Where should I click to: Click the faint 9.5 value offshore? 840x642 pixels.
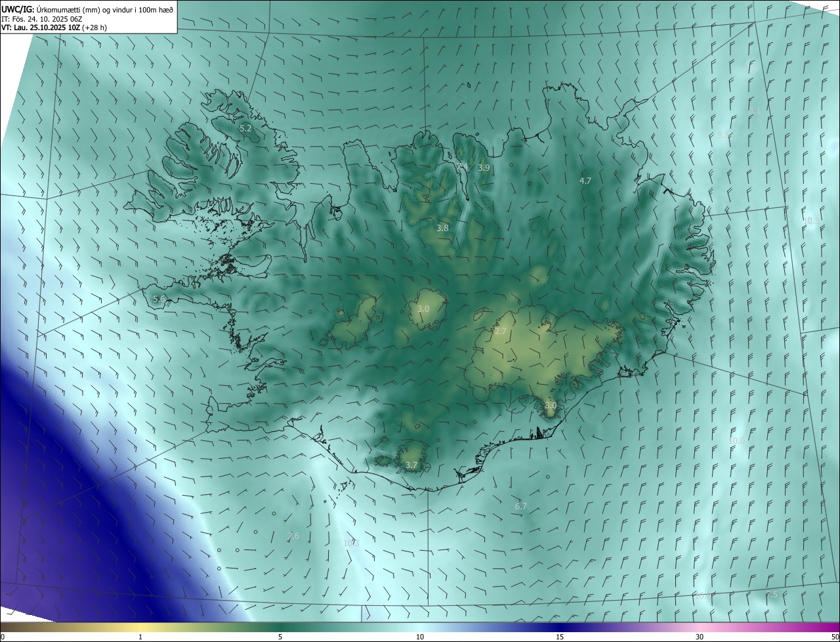tap(724, 135)
